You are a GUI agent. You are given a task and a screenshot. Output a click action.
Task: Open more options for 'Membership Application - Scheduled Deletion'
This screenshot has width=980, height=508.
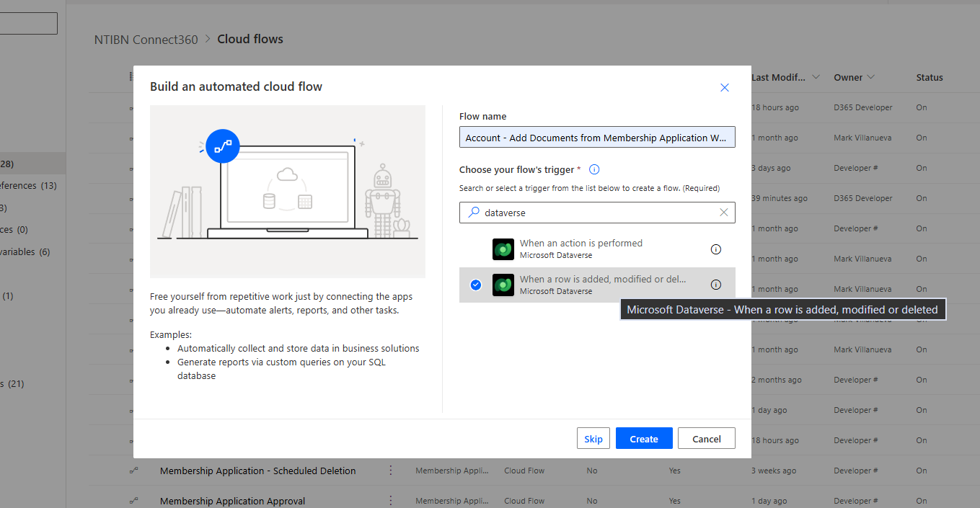pos(391,471)
